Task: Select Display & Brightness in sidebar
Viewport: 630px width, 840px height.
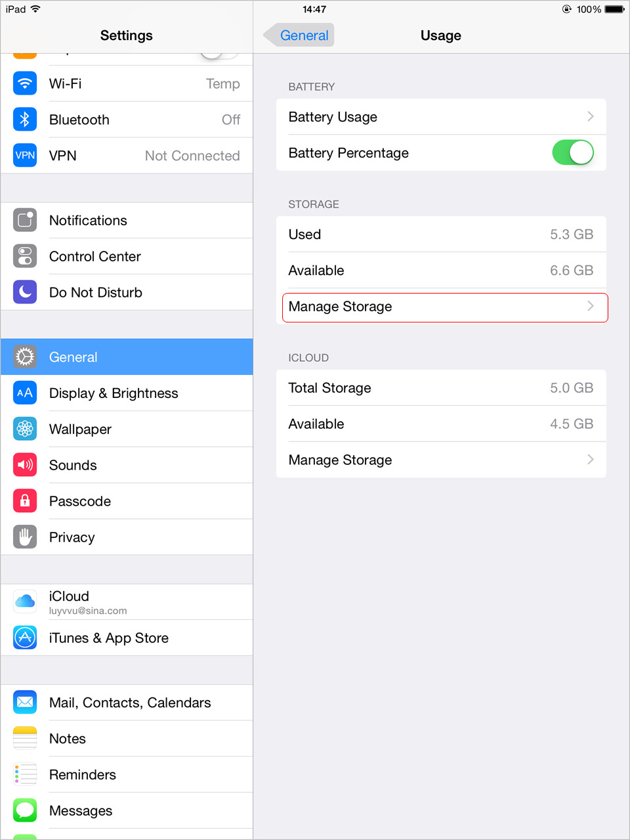Action: 127,393
